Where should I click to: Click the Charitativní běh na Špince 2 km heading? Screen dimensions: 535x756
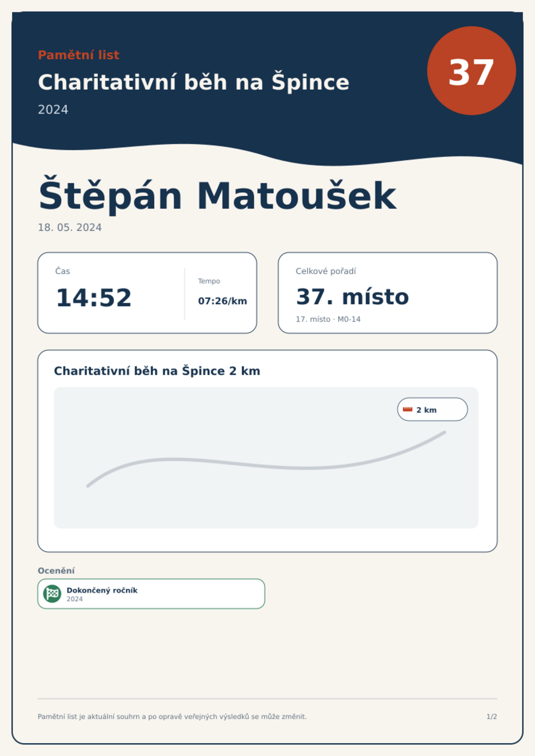[157, 371]
